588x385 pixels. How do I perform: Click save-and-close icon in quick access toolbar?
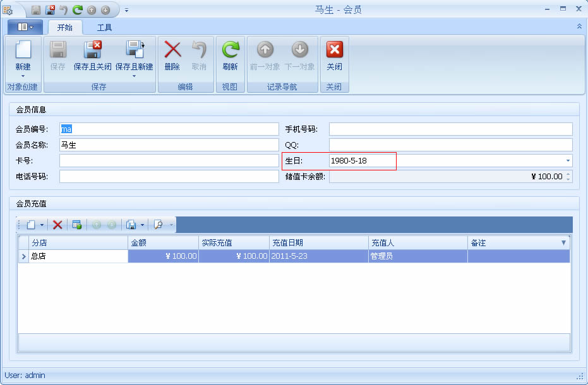[50, 10]
